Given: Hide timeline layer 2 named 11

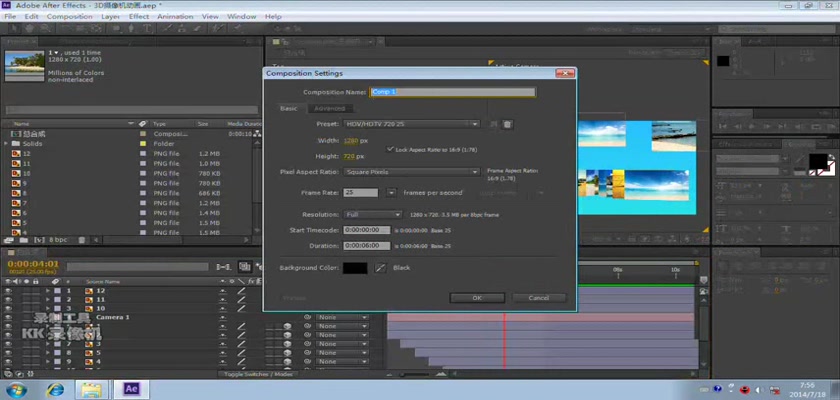Looking at the screenshot, I should tap(8, 300).
